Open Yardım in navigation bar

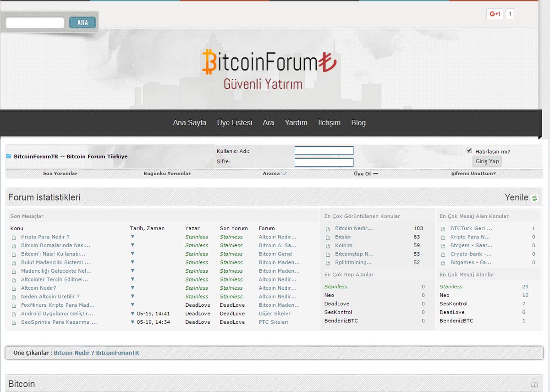(x=296, y=122)
